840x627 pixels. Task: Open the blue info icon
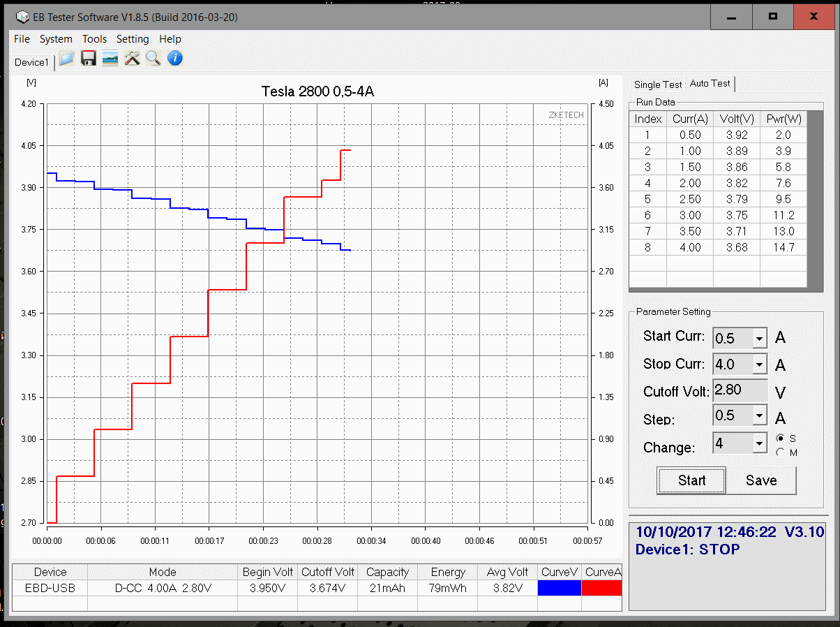click(175, 59)
